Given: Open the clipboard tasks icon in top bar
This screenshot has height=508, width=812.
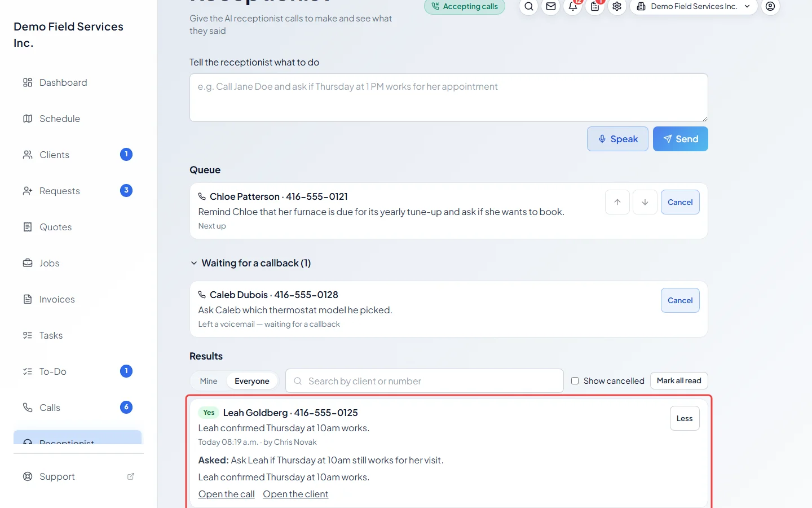Looking at the screenshot, I should [595, 7].
